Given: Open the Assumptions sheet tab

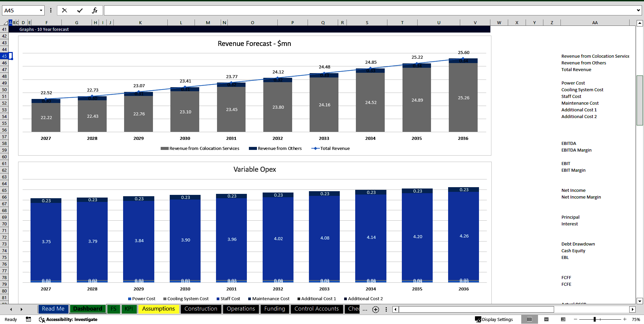Looking at the screenshot, I should [x=158, y=309].
